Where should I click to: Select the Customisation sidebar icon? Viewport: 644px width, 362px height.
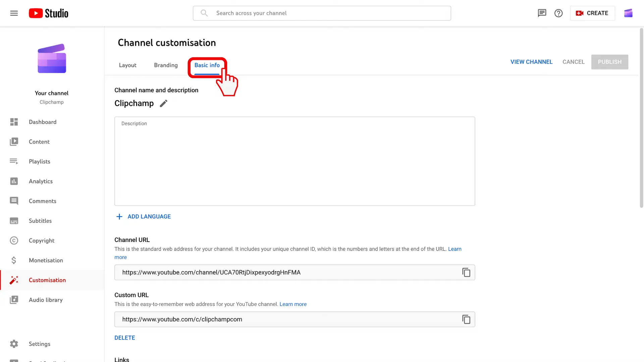[14, 280]
